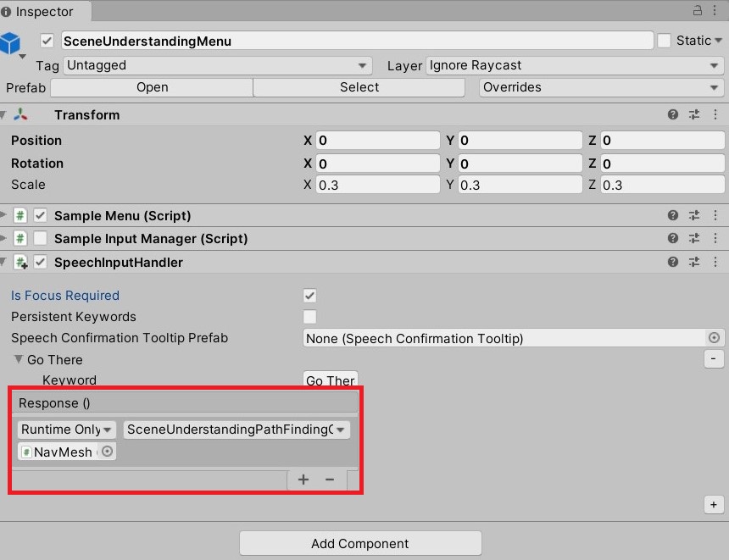Open object picker for Speech Confirmation Tooltip
The height and width of the screenshot is (560, 729).
[714, 338]
